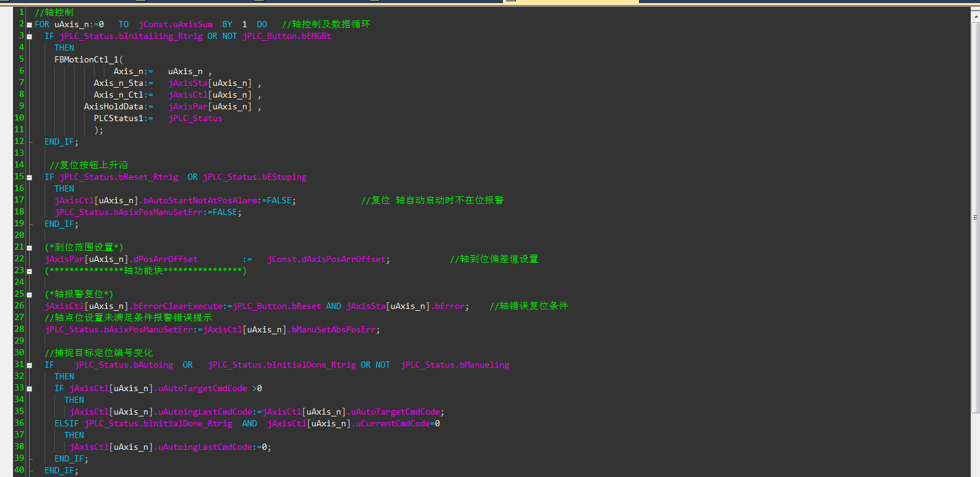
Task: Click the jConst.dAxisPosArrOffset value on line 22
Action: pyautogui.click(x=326, y=260)
